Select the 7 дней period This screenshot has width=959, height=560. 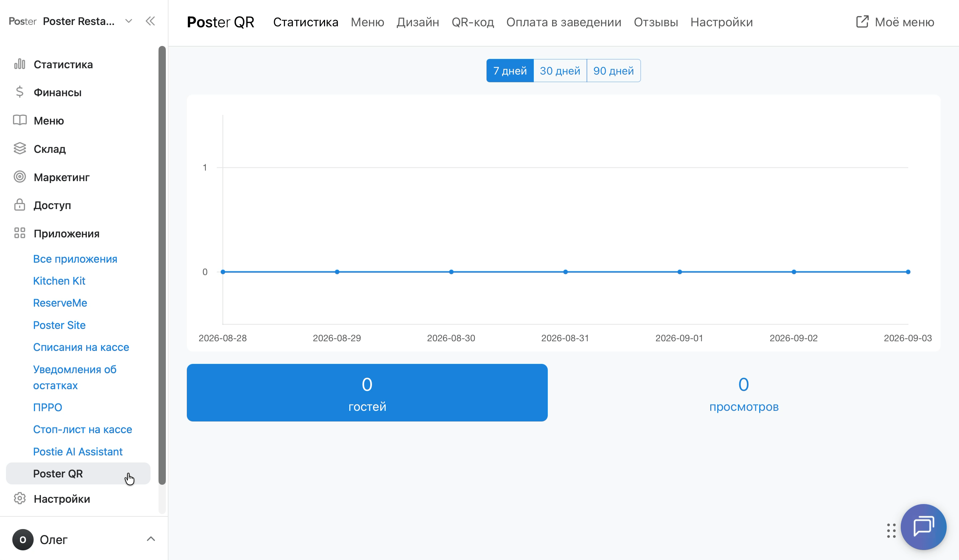(510, 71)
